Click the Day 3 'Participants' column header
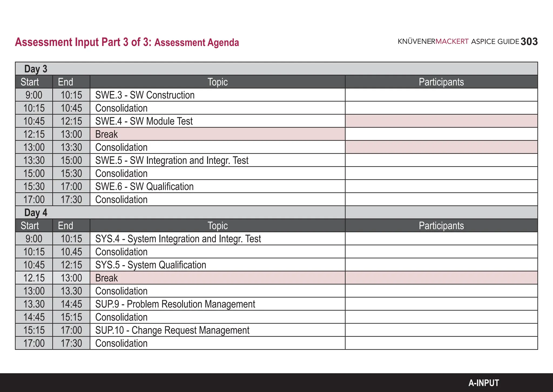This screenshot has width=553, height=392. (441, 82)
